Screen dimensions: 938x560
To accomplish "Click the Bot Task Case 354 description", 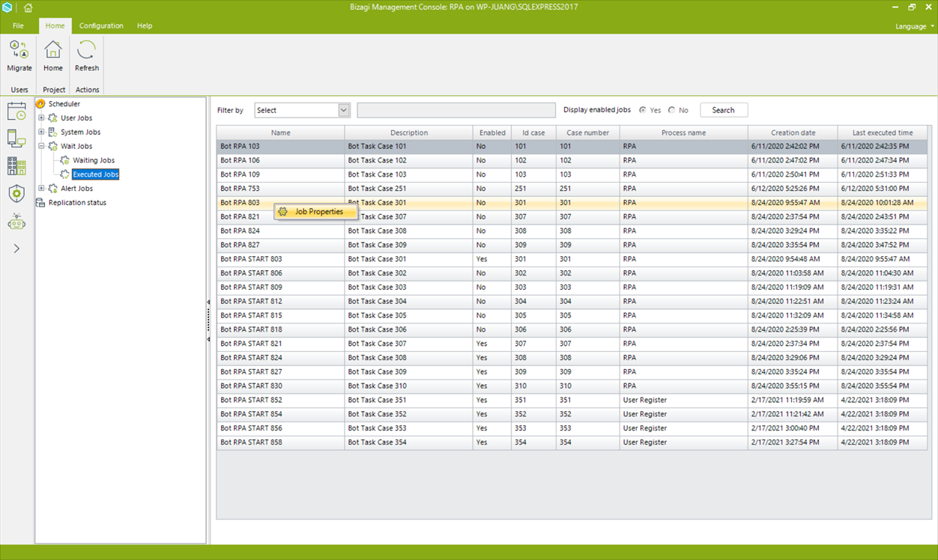I will [x=409, y=442].
